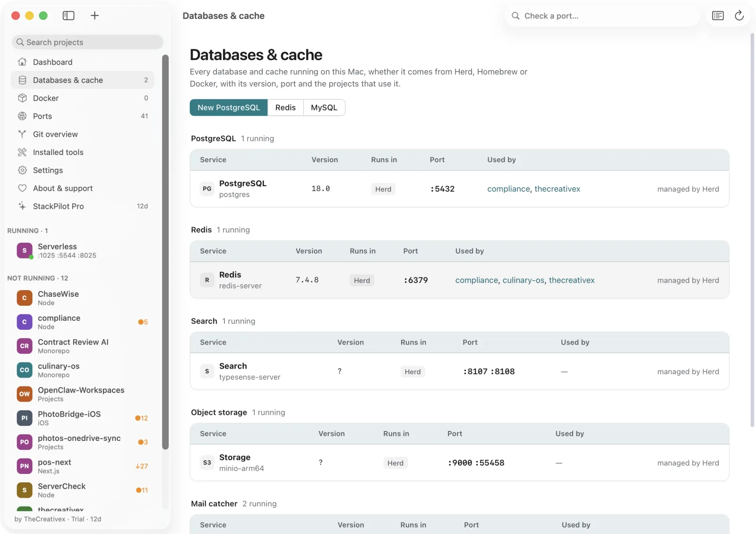Select the Serverless project avatar
The height and width of the screenshot is (534, 756).
click(x=25, y=250)
